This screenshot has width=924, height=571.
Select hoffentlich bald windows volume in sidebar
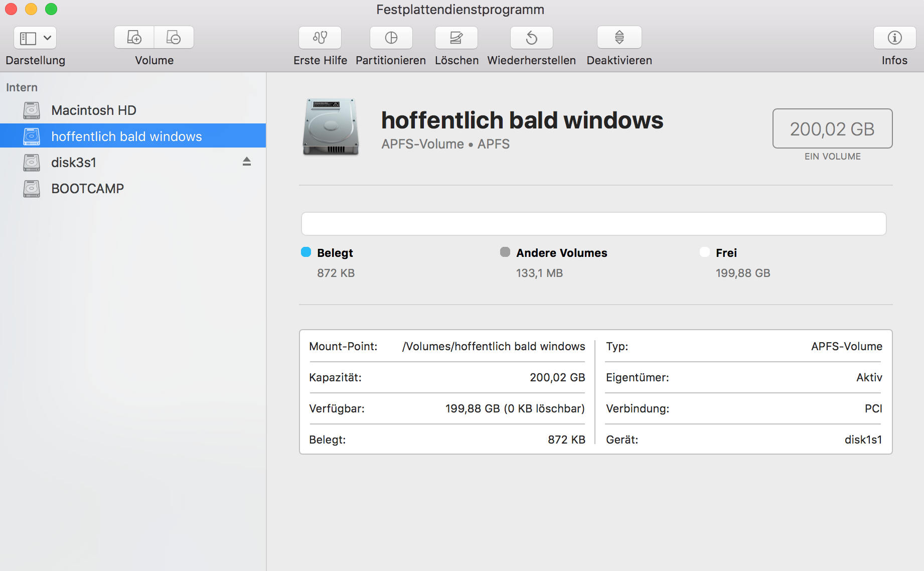pos(133,136)
